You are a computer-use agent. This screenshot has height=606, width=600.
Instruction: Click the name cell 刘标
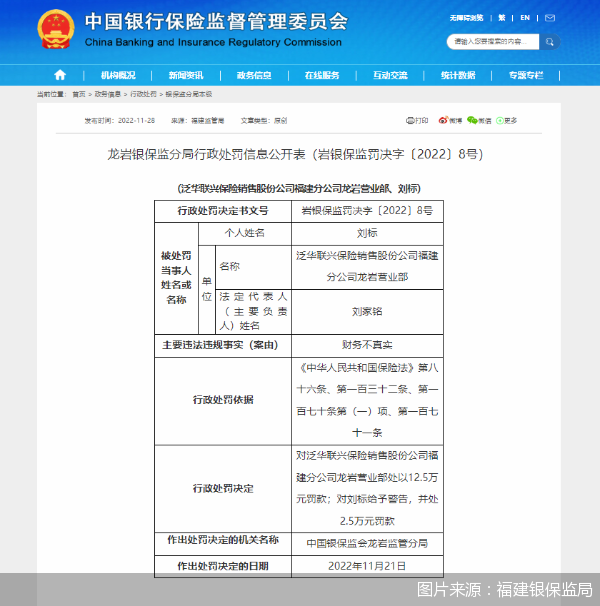pyautogui.click(x=367, y=233)
